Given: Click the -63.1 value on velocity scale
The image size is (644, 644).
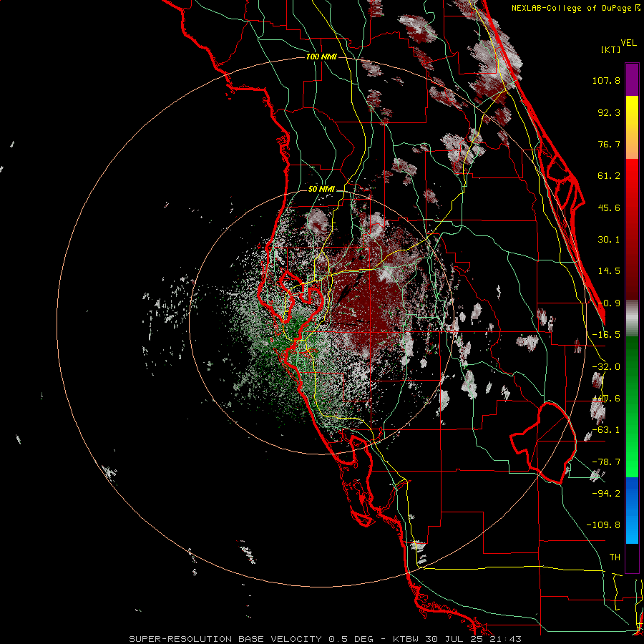Looking at the screenshot, I should [606, 430].
